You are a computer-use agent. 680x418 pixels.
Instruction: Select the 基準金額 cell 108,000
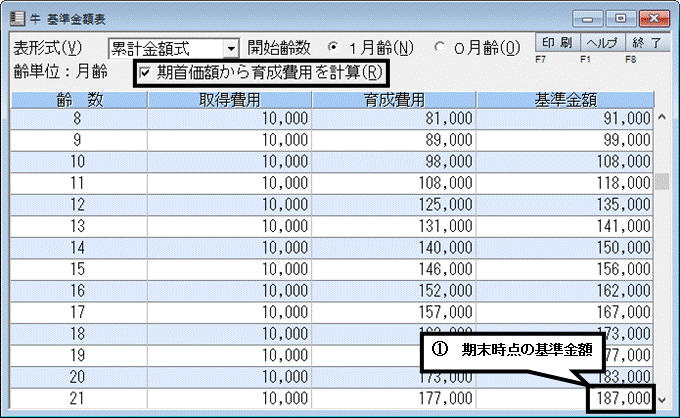coord(565,162)
